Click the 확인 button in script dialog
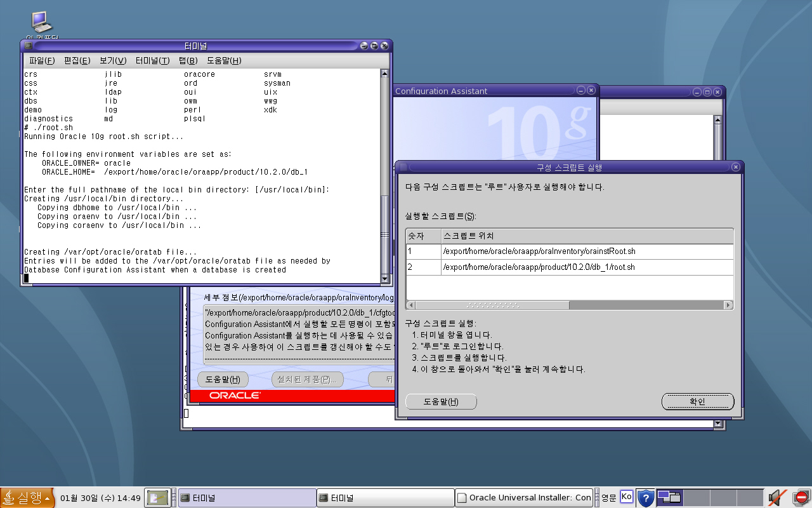The height and width of the screenshot is (508, 812). point(698,401)
